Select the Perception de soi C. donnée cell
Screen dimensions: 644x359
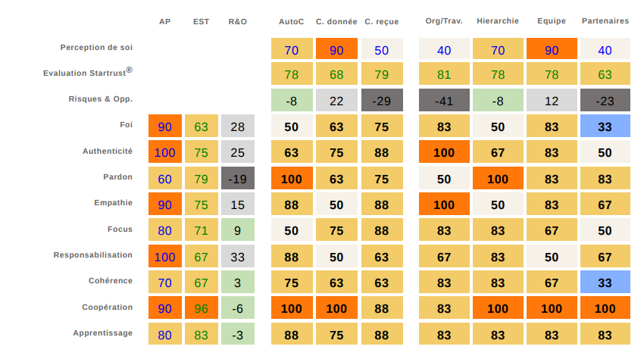(336, 49)
